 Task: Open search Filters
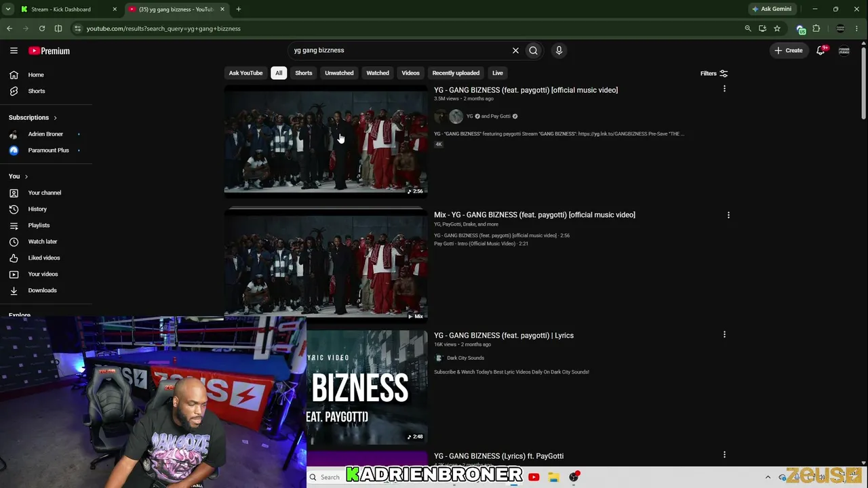point(714,73)
